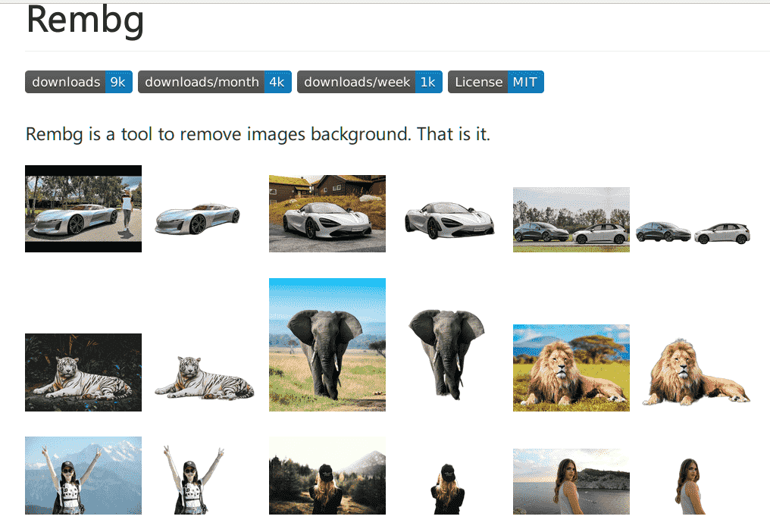Click the downloads 9k badge
Viewport: 770px width, 532px height.
[x=79, y=82]
